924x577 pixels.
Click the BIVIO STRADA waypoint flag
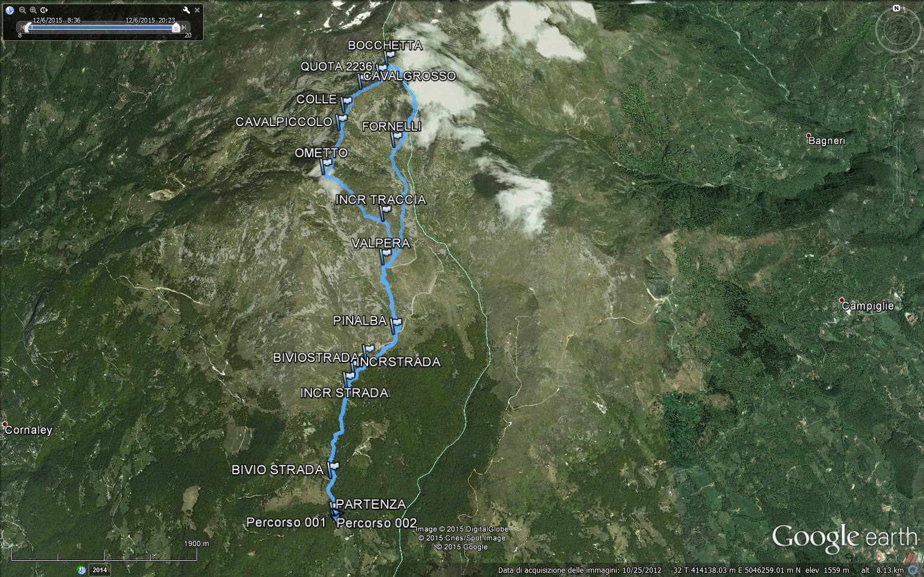tap(333, 468)
